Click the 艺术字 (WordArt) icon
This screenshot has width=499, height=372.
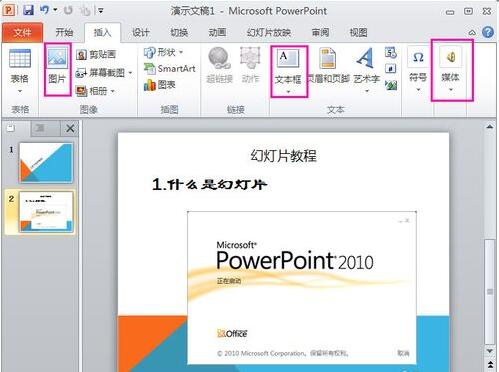(x=365, y=58)
